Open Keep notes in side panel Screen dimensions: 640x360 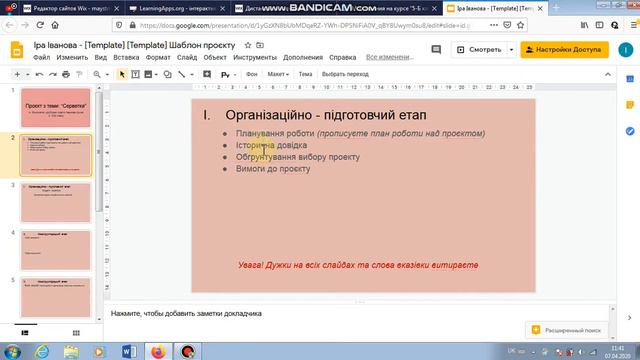pyautogui.click(x=630, y=105)
